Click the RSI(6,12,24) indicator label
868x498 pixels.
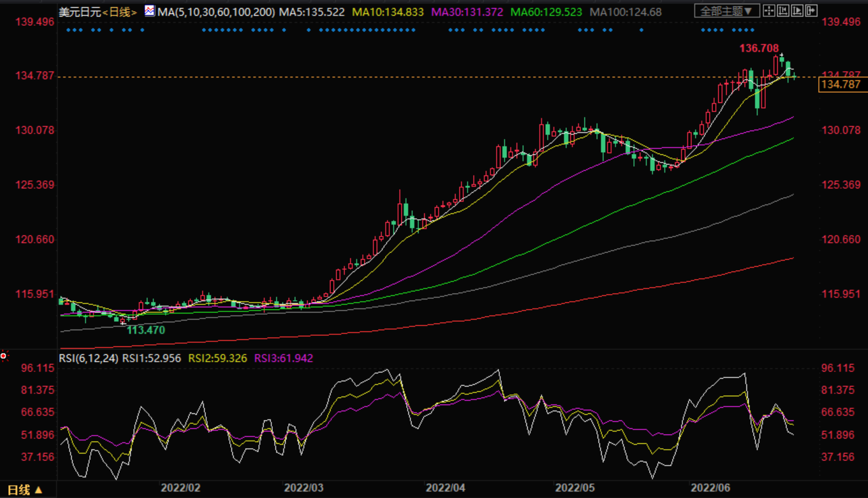tap(89, 358)
